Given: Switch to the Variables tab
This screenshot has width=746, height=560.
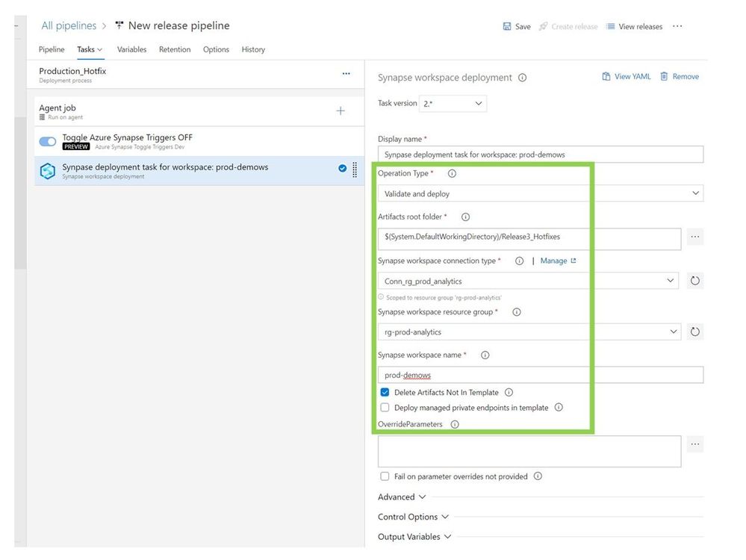Looking at the screenshot, I should click(131, 49).
